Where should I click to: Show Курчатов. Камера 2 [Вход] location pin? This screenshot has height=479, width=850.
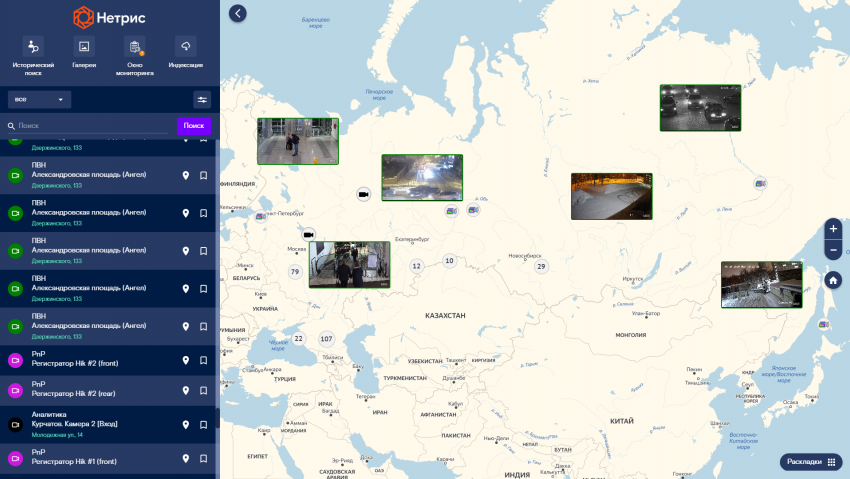185,425
